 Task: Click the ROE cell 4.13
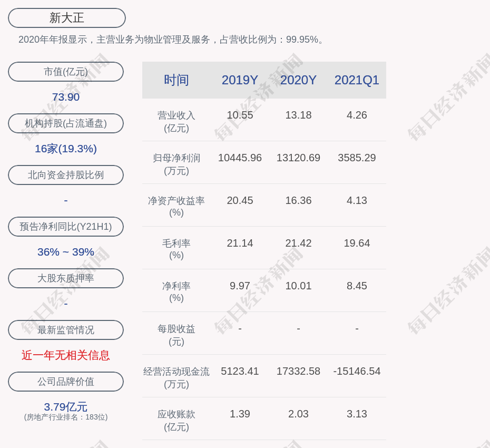coord(357,200)
